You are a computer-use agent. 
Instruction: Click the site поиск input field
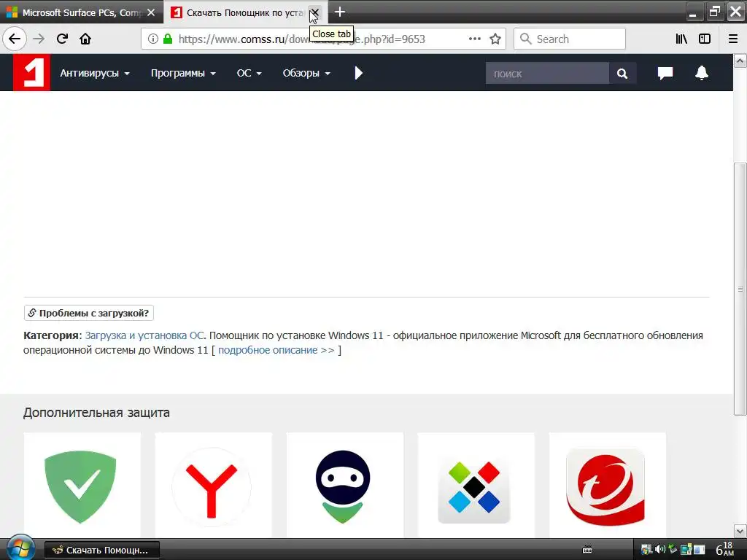547,74
